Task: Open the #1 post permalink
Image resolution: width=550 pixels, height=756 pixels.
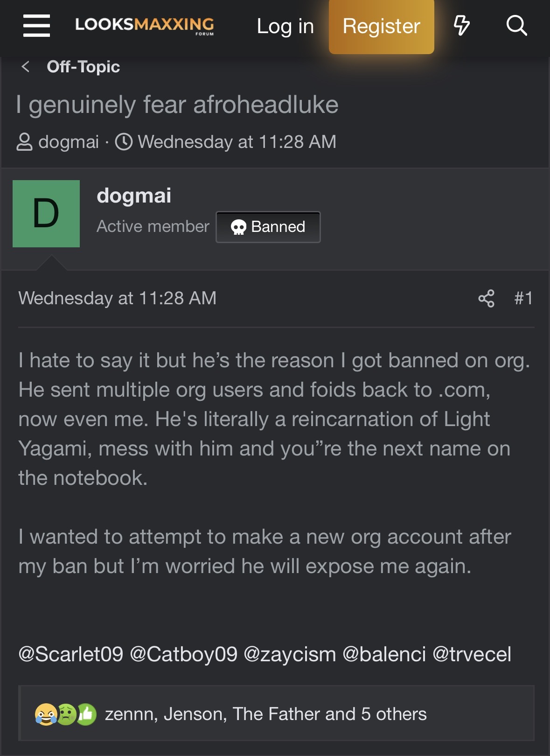Action: [523, 298]
